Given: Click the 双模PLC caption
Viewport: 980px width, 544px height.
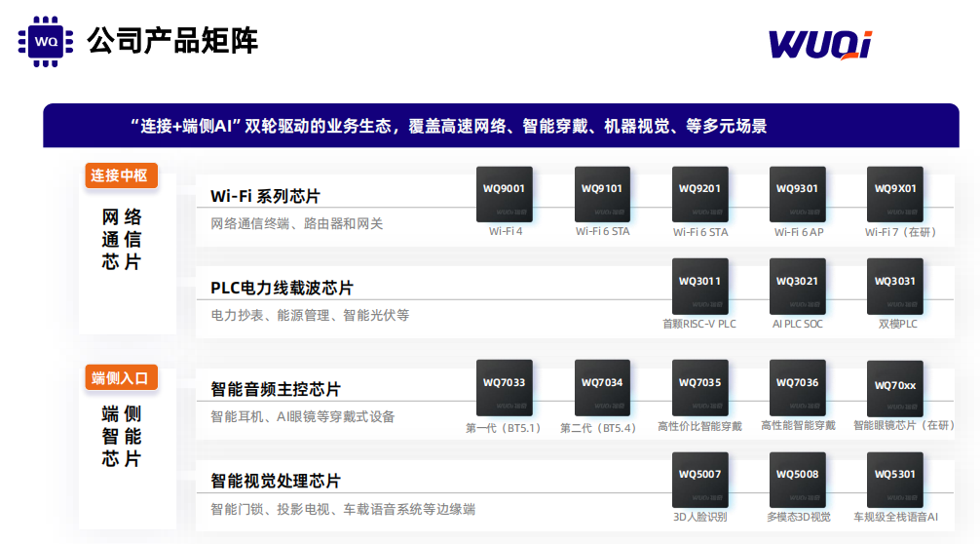Looking at the screenshot, I should click(898, 324).
